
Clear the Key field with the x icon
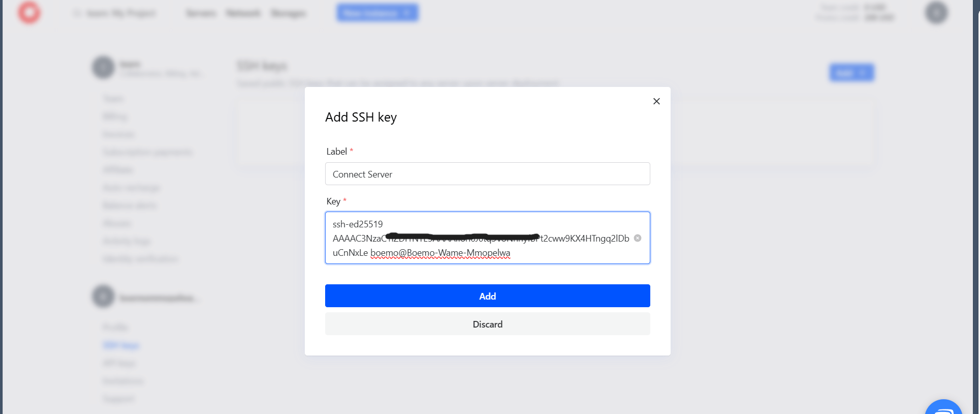638,238
